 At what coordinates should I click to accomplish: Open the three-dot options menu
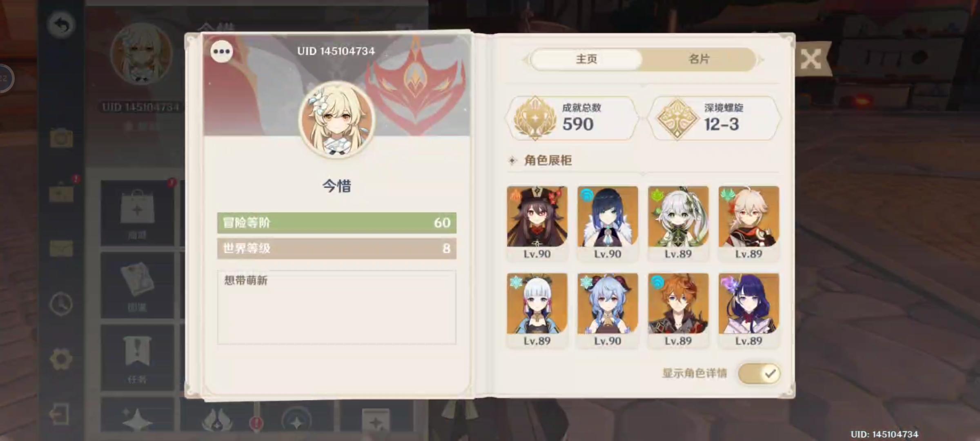click(x=222, y=51)
